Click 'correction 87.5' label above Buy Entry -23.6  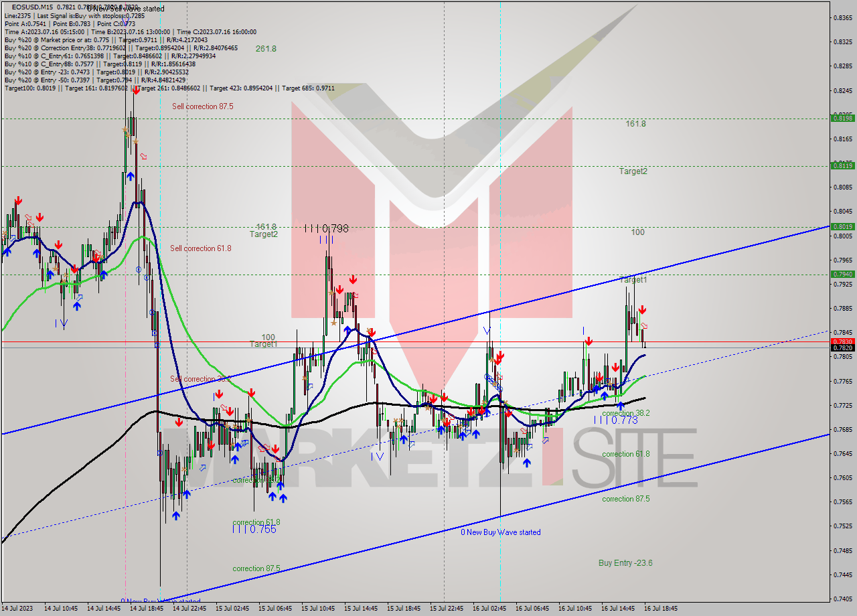[x=625, y=499]
